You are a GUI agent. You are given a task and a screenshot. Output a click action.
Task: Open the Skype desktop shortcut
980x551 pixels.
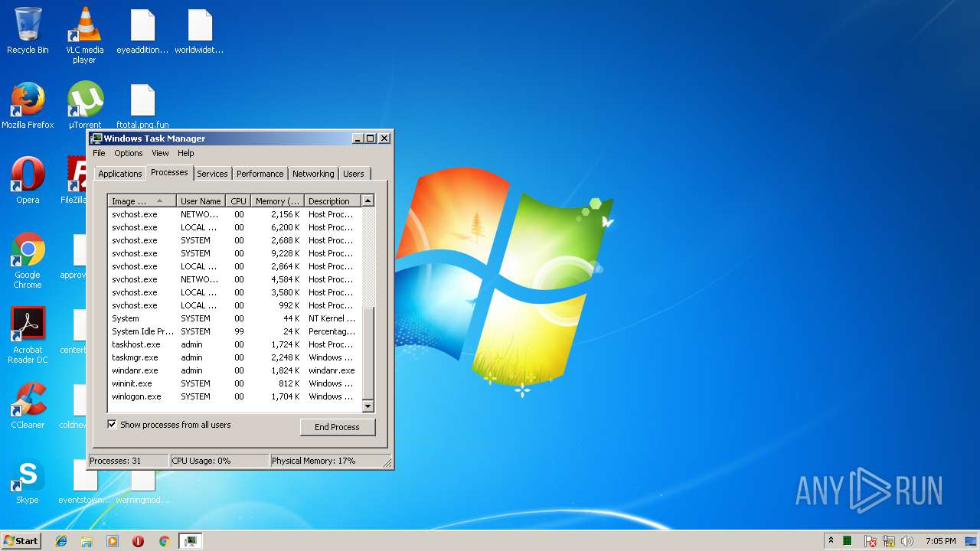(28, 481)
